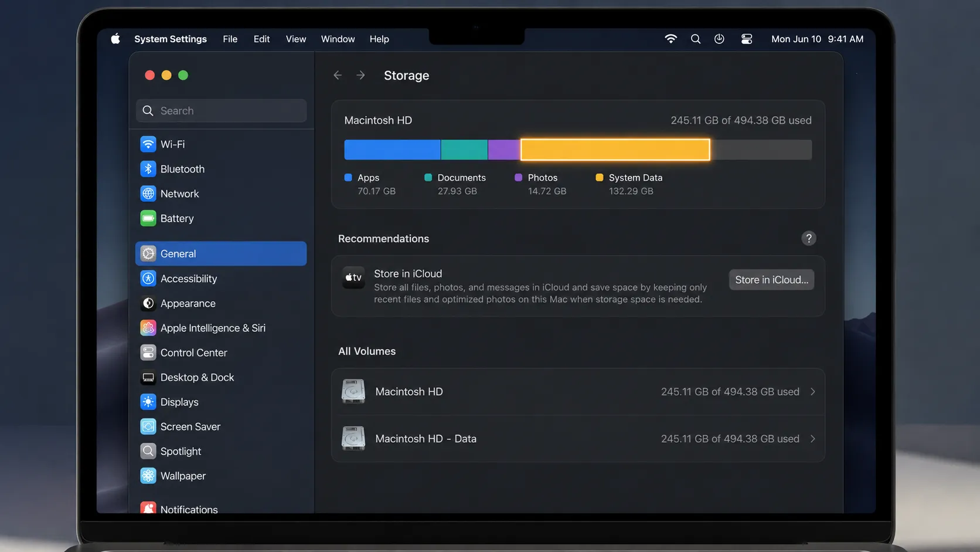Select the Macintosh HD - Data volume name
The width and height of the screenshot is (980, 552).
[426, 439]
